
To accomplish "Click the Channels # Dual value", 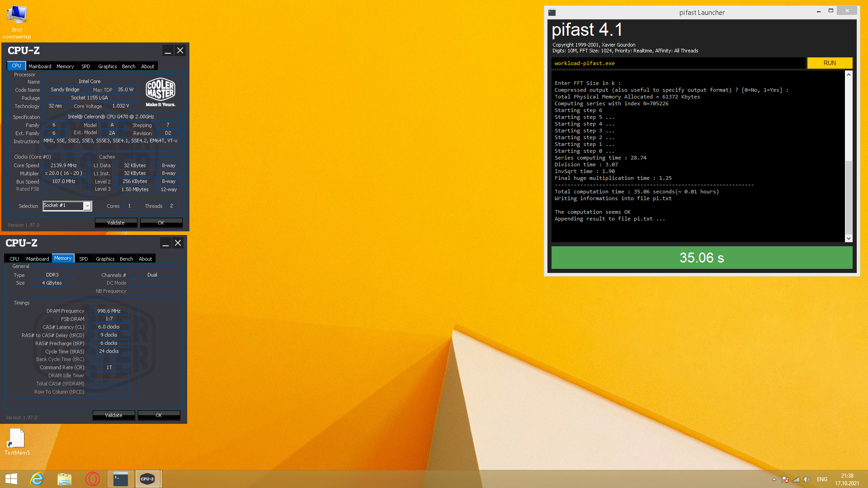I will coord(152,275).
